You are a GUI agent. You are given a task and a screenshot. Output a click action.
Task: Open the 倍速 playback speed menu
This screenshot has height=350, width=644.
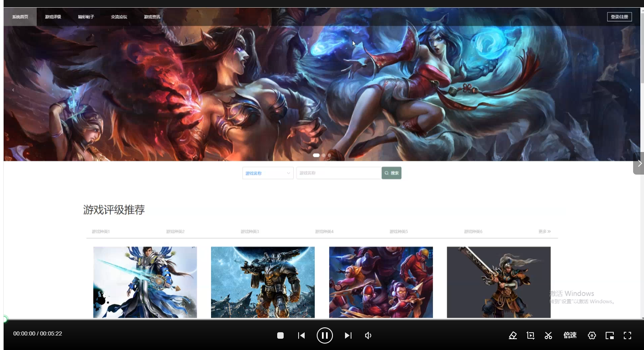570,335
